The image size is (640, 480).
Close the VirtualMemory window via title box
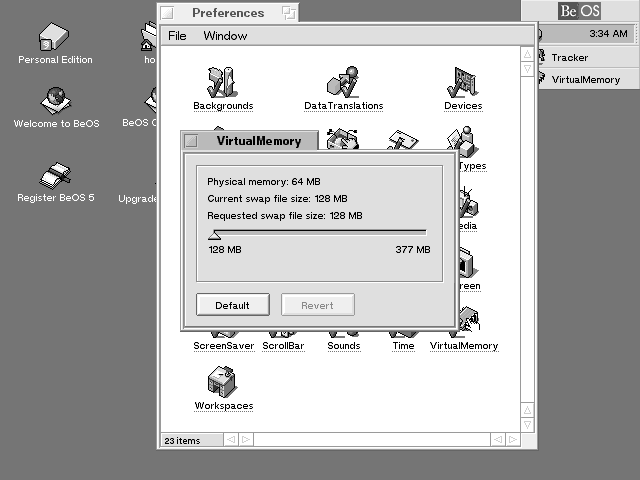tap(191, 141)
